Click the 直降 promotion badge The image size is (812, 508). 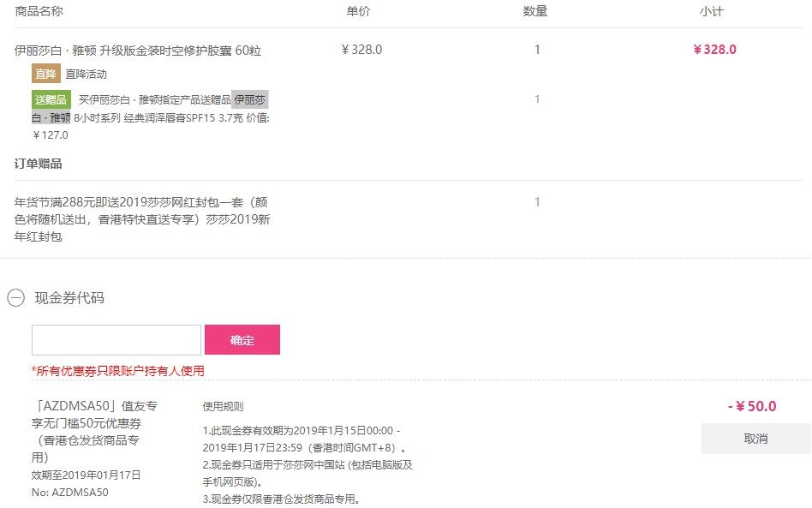point(46,74)
